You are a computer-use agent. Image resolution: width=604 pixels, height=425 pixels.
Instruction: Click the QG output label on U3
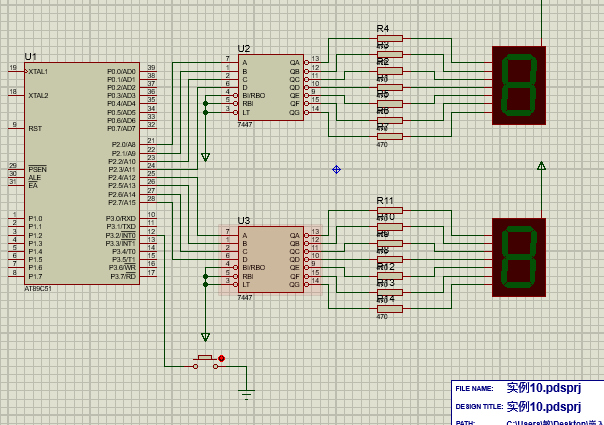tap(294, 285)
